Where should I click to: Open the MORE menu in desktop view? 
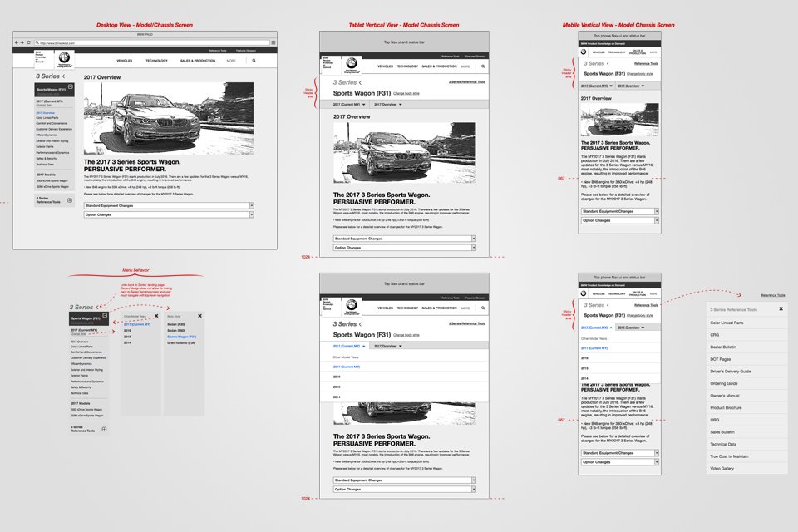pos(231,61)
